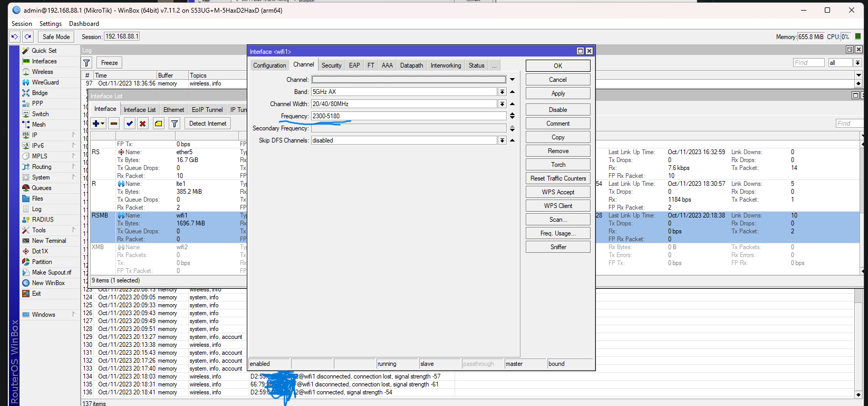Show more tabs with the ellipsis tab

[x=494, y=65]
